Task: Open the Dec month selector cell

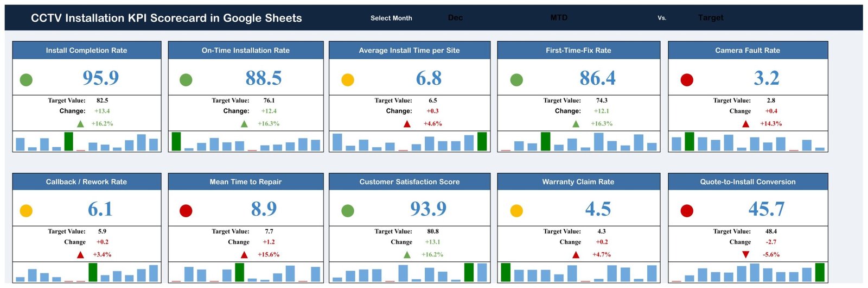Action: click(x=455, y=18)
